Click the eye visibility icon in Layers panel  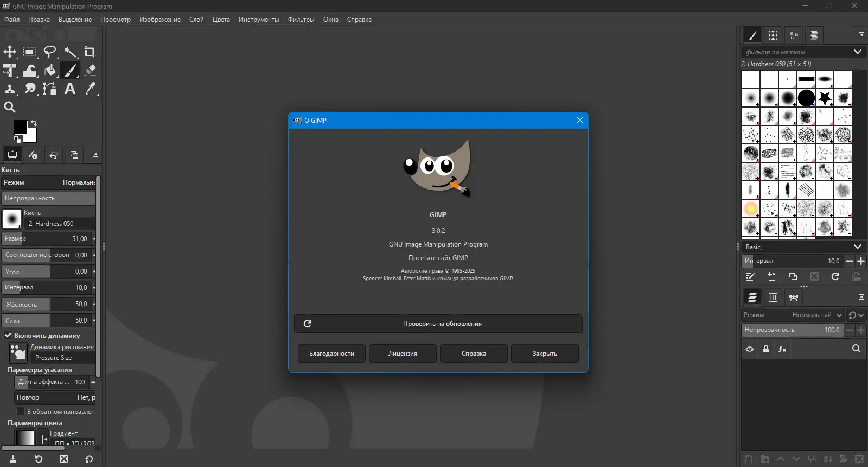click(x=750, y=349)
